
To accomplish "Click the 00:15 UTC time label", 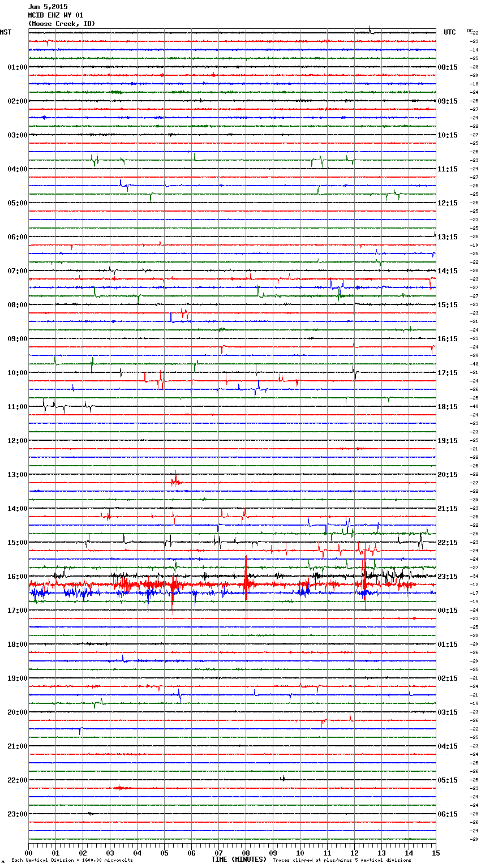I will (x=448, y=611).
